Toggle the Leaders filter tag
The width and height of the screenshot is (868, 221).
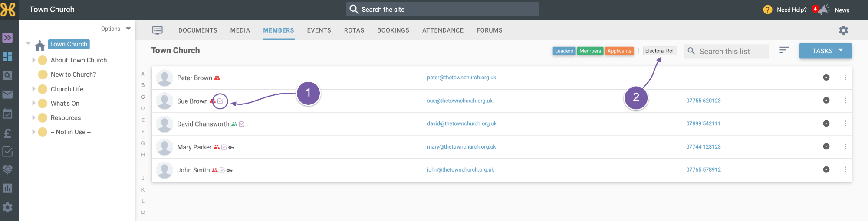(x=564, y=51)
